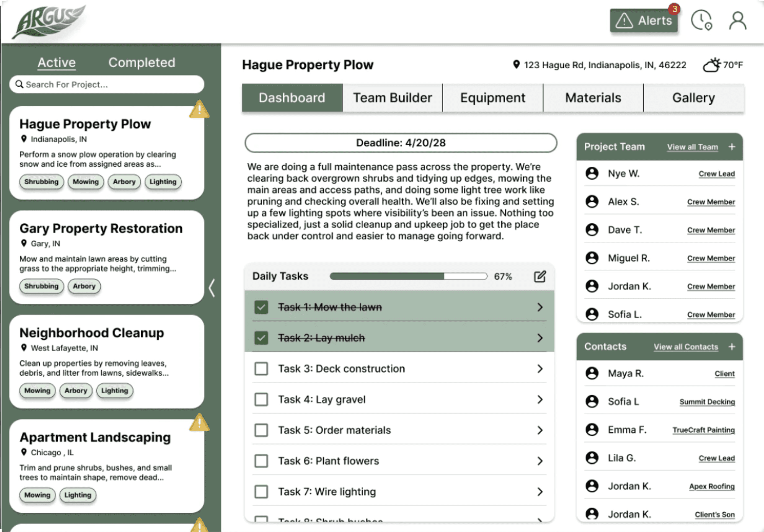Screen dimensions: 764x532
Task: Edit Daily Tasks with the pencil icon
Action: click(540, 276)
